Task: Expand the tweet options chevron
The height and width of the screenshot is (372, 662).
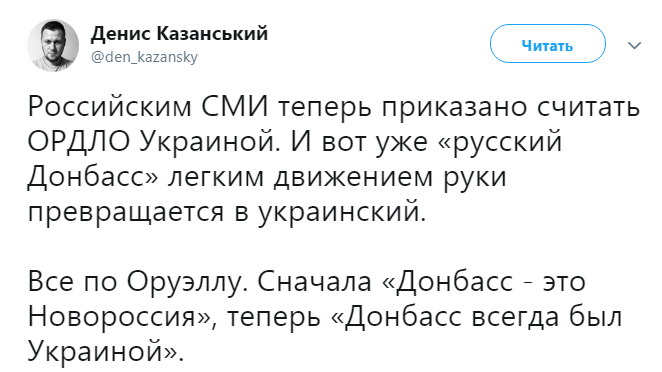Action: (635, 45)
